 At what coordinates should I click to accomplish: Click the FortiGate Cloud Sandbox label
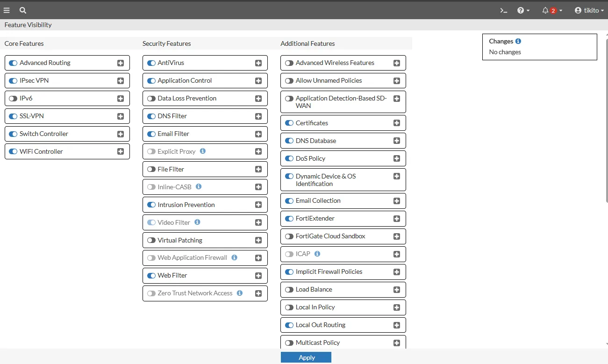[330, 236]
